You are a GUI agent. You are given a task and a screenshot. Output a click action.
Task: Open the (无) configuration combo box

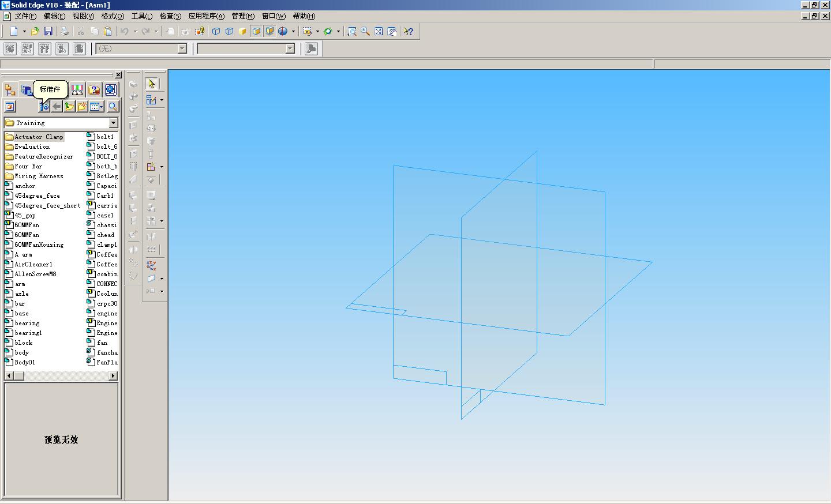(x=141, y=49)
